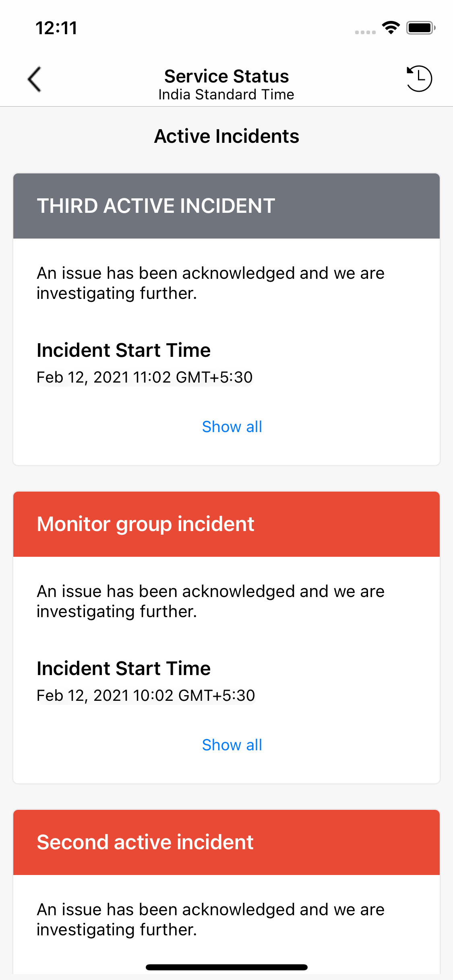The height and width of the screenshot is (980, 453).
Task: Tap the Service Status title
Action: tap(226, 76)
